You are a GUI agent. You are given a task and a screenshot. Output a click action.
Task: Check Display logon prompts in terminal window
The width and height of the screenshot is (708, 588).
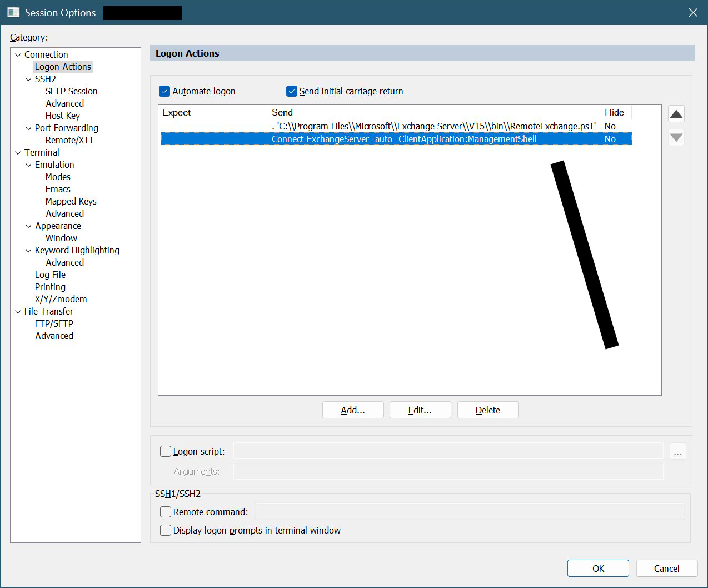pyautogui.click(x=166, y=530)
